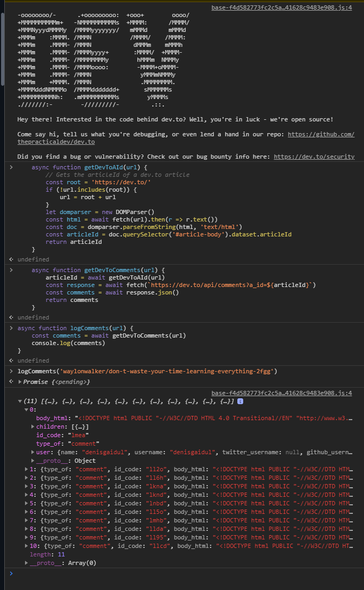This screenshot has height=590, width=364.
Task: Expand the __proto__: Object entry
Action: [33, 461]
